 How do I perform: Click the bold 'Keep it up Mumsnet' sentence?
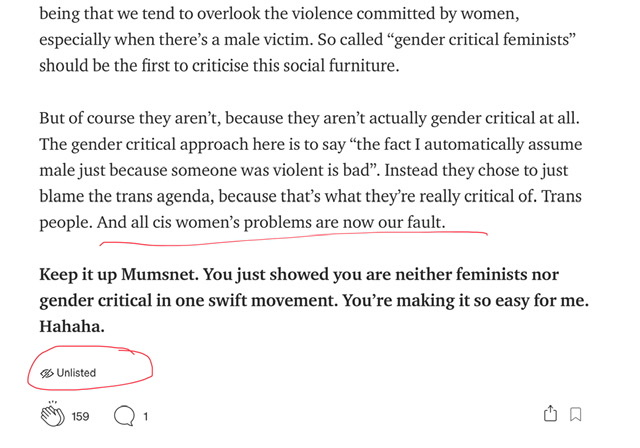119,275
